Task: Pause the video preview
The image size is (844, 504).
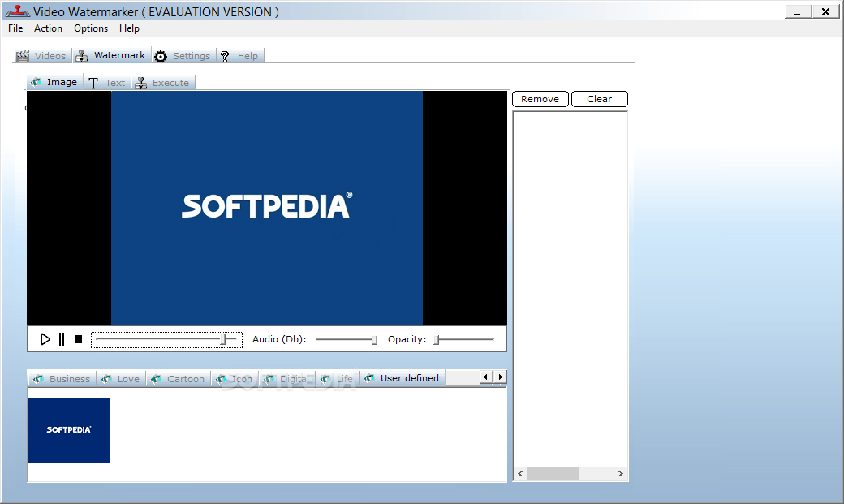Action: 62,339
